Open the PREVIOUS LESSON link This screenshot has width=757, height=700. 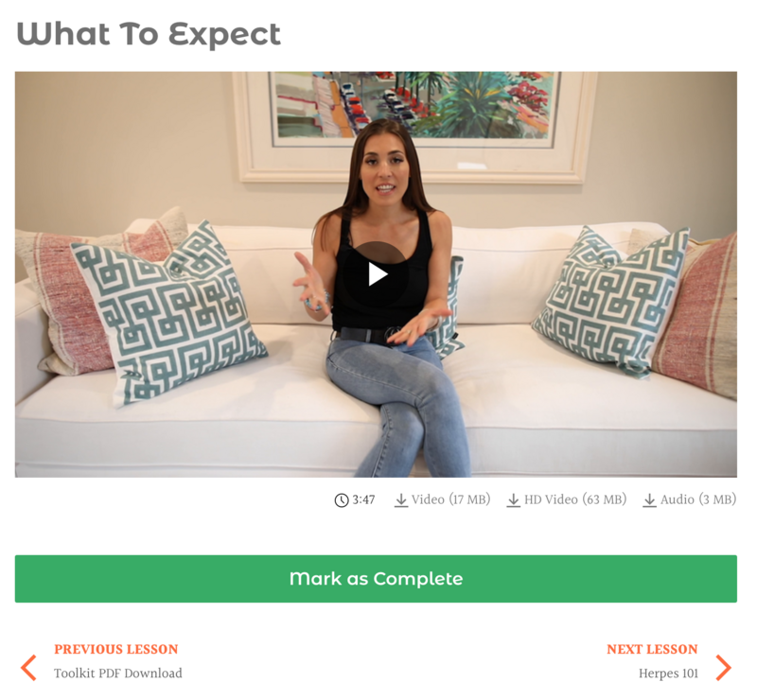point(115,649)
